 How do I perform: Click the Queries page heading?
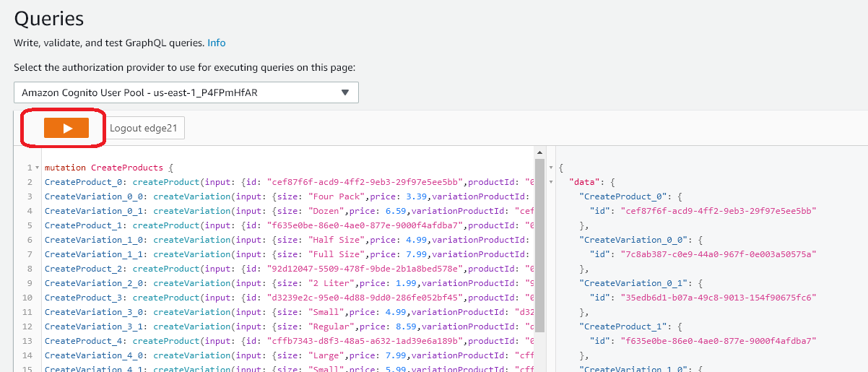pos(49,19)
